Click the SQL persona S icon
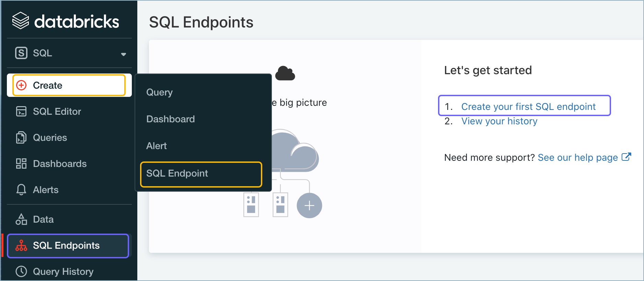The image size is (644, 281). (x=21, y=53)
